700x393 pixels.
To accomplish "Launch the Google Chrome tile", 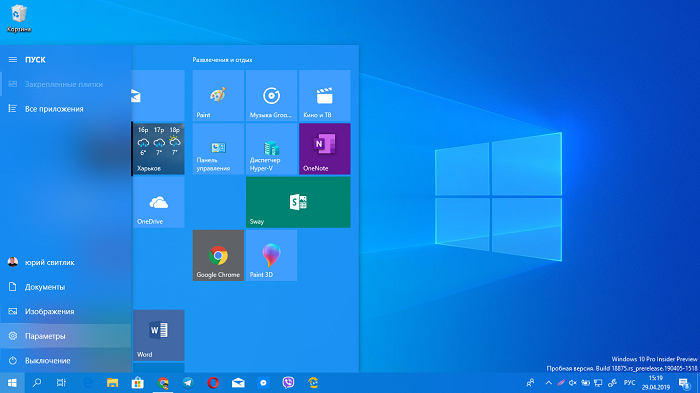I will (218, 255).
